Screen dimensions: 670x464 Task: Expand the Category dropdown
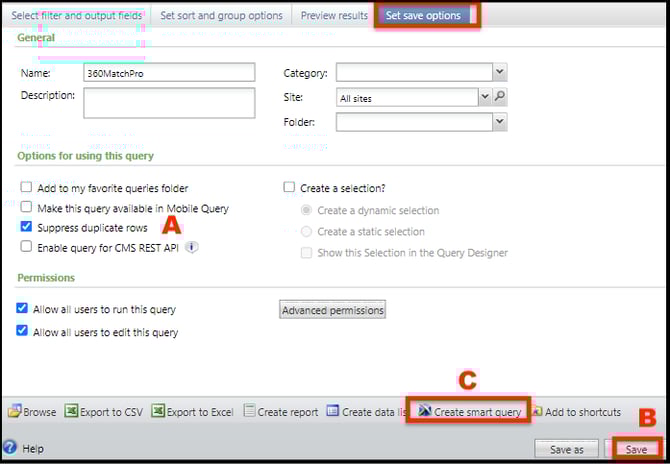[499, 72]
